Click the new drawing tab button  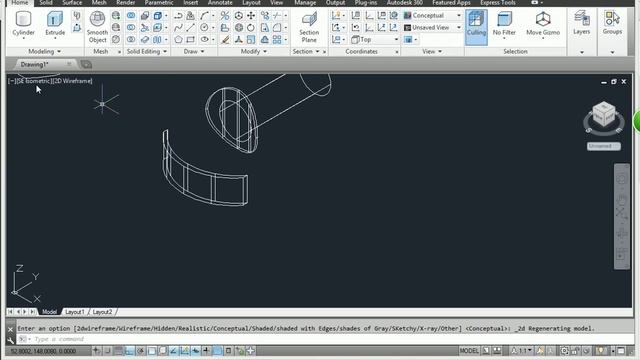click(86, 64)
